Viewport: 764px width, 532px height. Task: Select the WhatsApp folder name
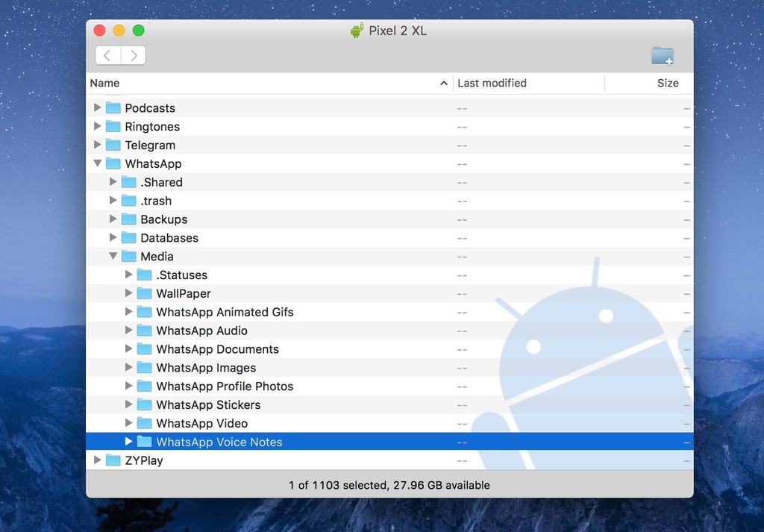point(154,163)
